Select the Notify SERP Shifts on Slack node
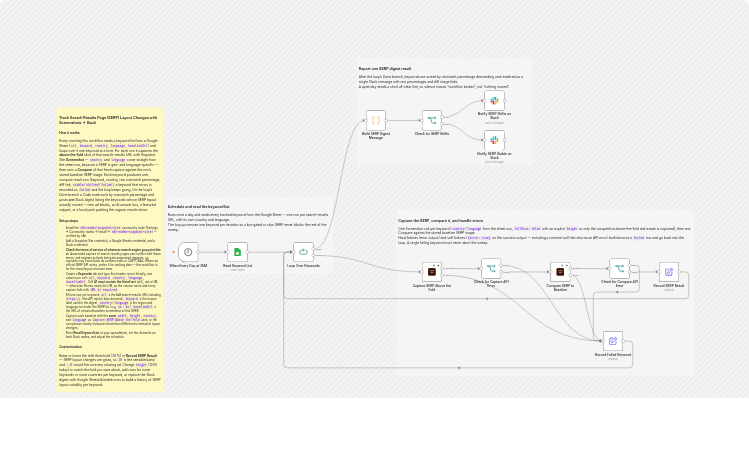This screenshot has width=749, height=450. (494, 101)
